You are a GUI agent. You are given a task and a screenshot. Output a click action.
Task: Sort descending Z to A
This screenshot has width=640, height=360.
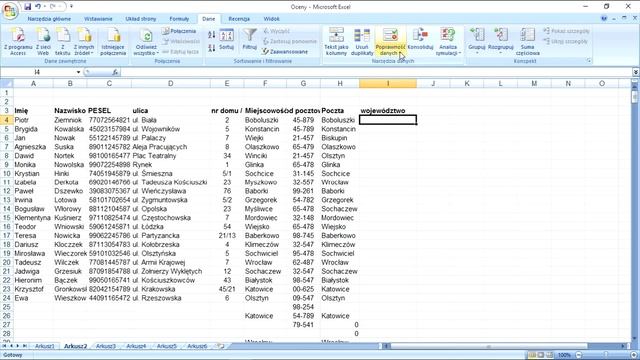pyautogui.click(x=211, y=48)
